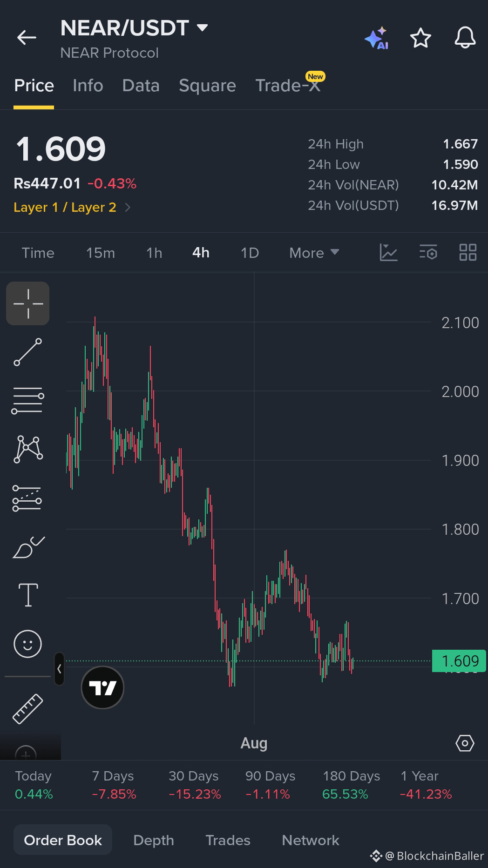Open price alert bell icon
The height and width of the screenshot is (868, 488).
point(465,38)
